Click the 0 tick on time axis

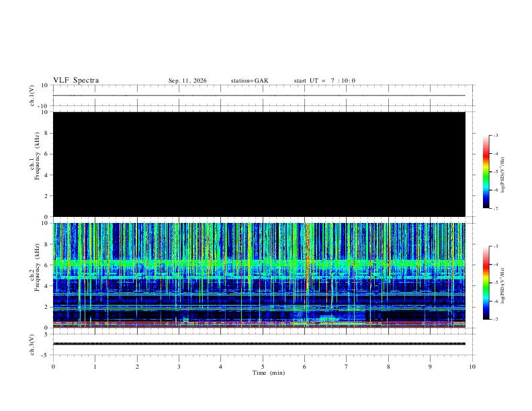53,367
